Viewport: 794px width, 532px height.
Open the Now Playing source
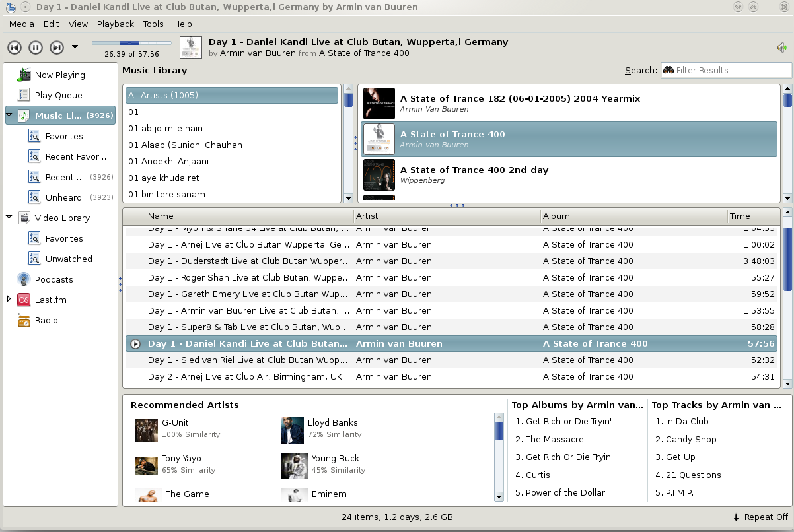tap(60, 75)
